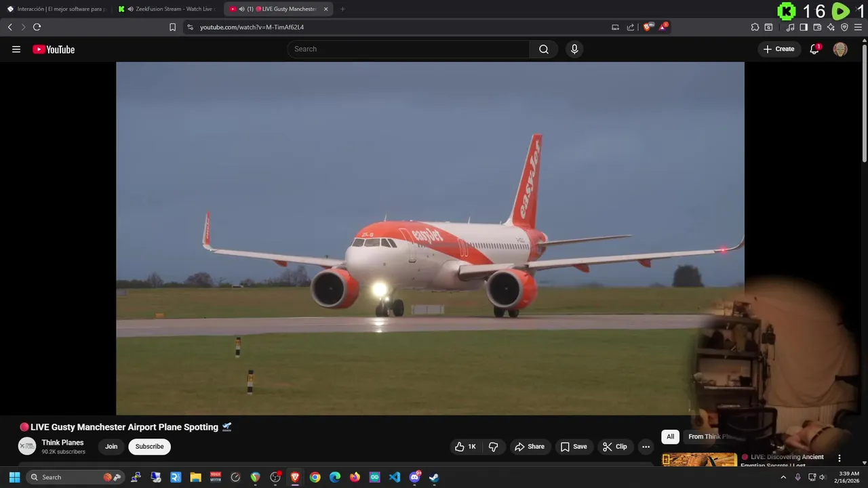The image size is (868, 488).
Task: Mute audio on the ZeekFusion Stream tab
Action: click(130, 9)
